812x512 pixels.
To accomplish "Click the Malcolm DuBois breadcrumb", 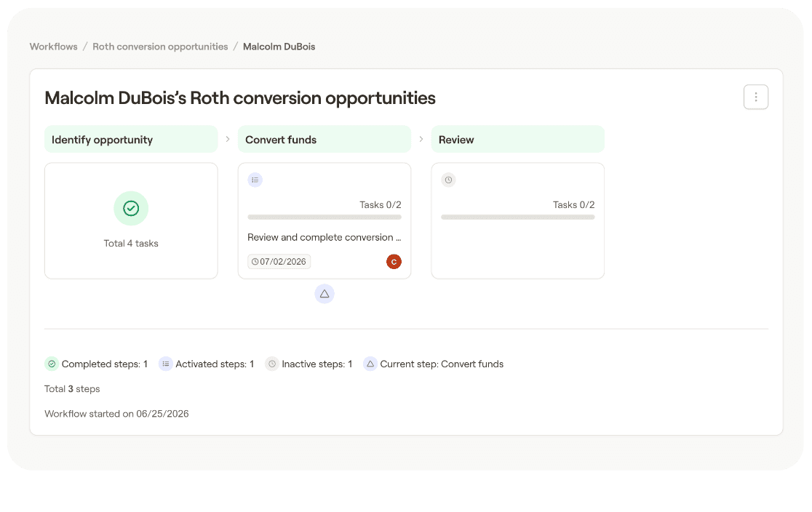I will click(279, 47).
